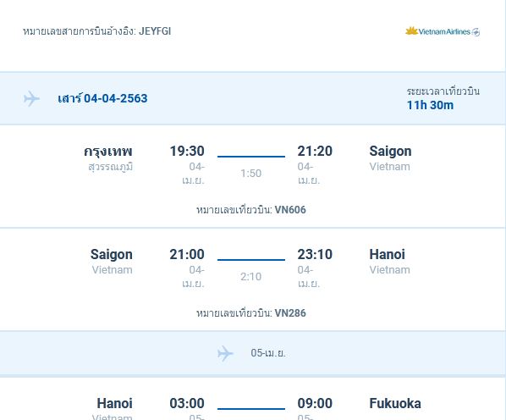Click the airplane icon beside เสาร์ 04-04-2563
This screenshot has width=506, height=420.
pos(31,98)
